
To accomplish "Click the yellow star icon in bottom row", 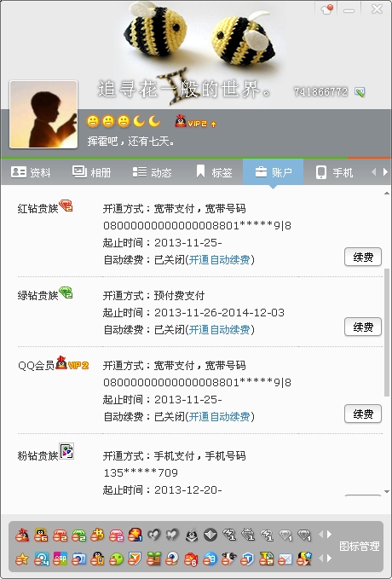I will click(x=22, y=559).
